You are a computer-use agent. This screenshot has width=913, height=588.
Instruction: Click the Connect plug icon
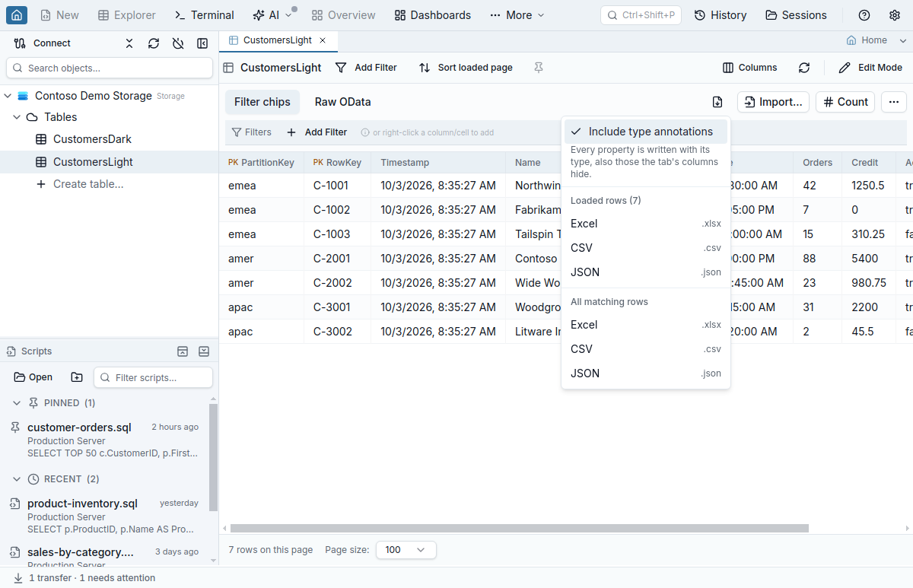[20, 43]
